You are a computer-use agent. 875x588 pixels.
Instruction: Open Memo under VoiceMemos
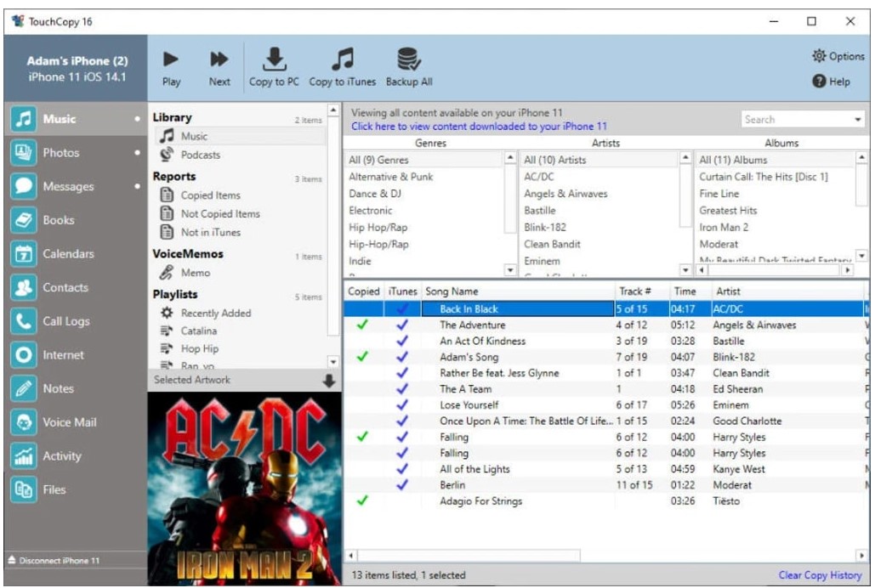(241, 273)
